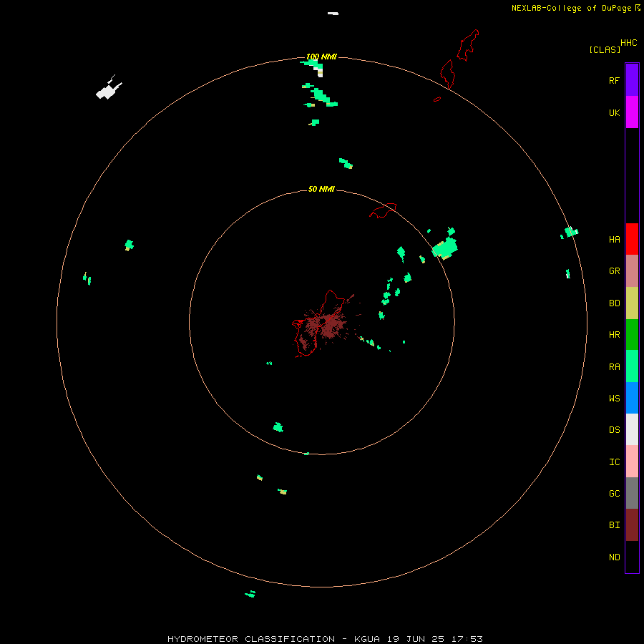This screenshot has height=644, width=644.
Task: Click the HHC product label
Action: point(628,43)
